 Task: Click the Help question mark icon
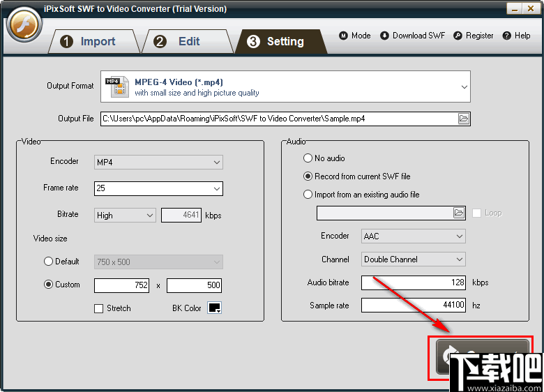[x=506, y=36]
